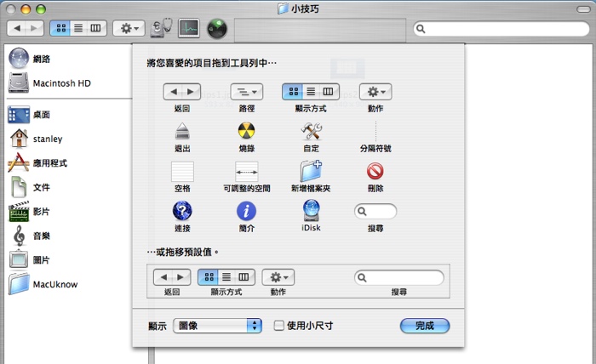Click back arrow in default set 返回
The image size is (596, 364).
pyautogui.click(x=163, y=277)
